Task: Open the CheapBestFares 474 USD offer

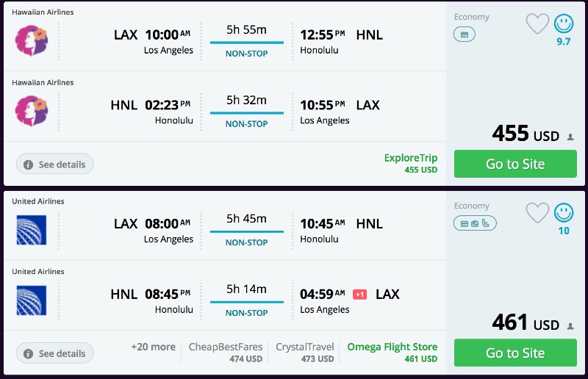Action: click(x=226, y=353)
